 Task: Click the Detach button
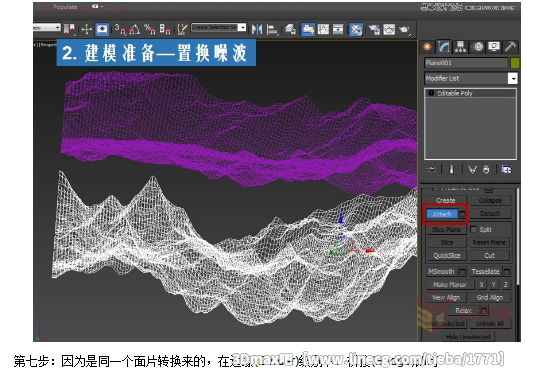click(490, 214)
